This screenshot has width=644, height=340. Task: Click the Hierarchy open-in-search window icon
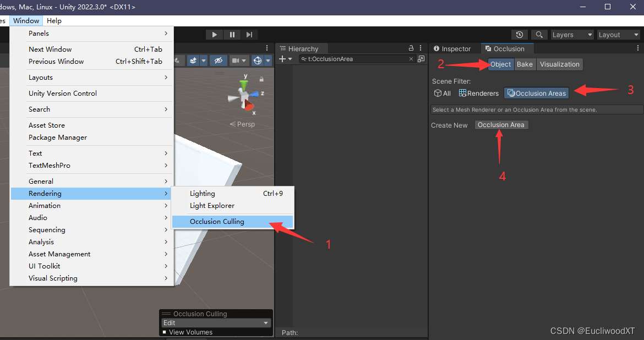point(421,59)
